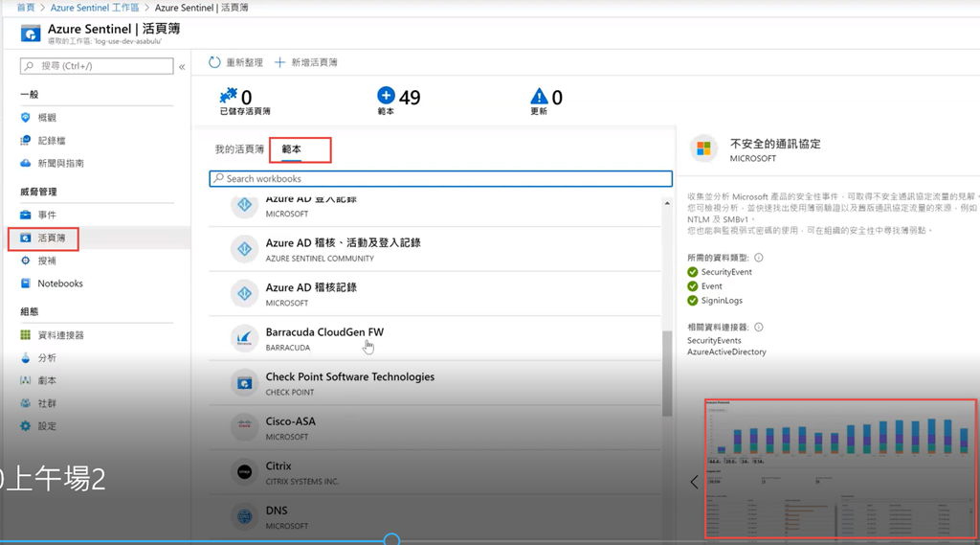Image resolution: width=980 pixels, height=545 pixels.
Task: Click info icon beside 所需的資料類型
Action: click(758, 258)
